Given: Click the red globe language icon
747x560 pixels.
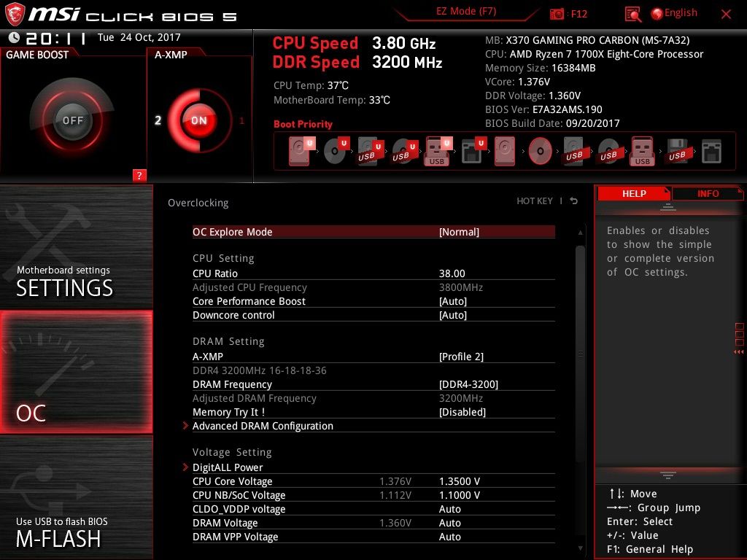Looking at the screenshot, I should [x=657, y=14].
